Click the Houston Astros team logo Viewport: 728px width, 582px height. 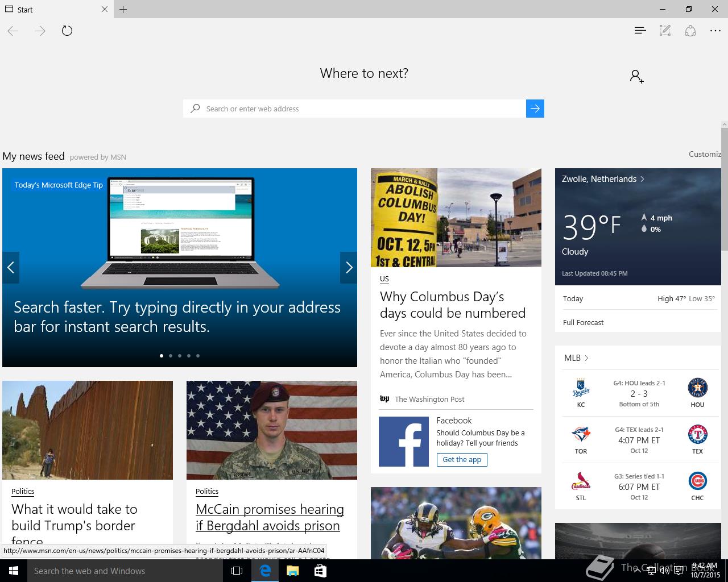(x=697, y=388)
